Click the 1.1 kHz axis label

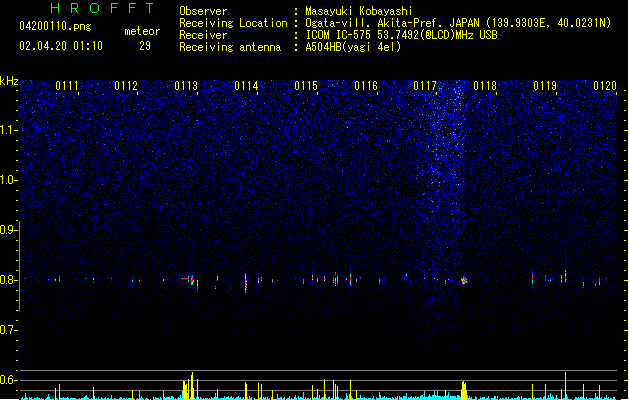(x=8, y=130)
